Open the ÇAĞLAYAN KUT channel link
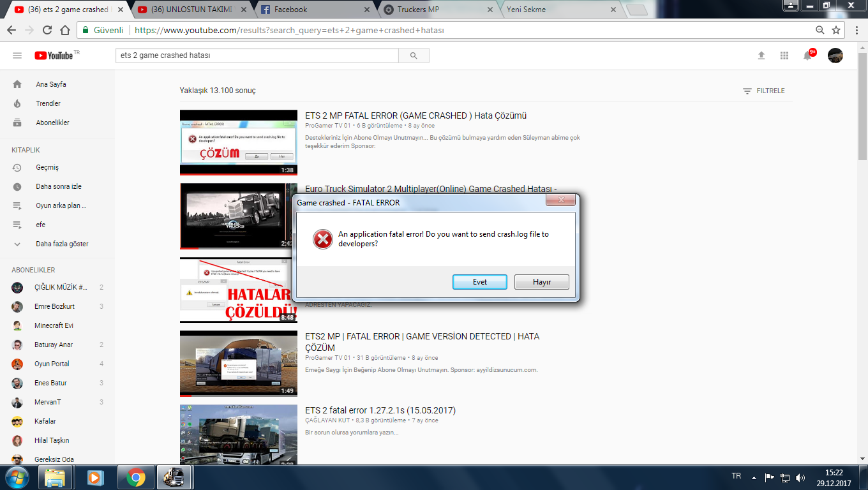This screenshot has height=490, width=868. click(x=327, y=420)
